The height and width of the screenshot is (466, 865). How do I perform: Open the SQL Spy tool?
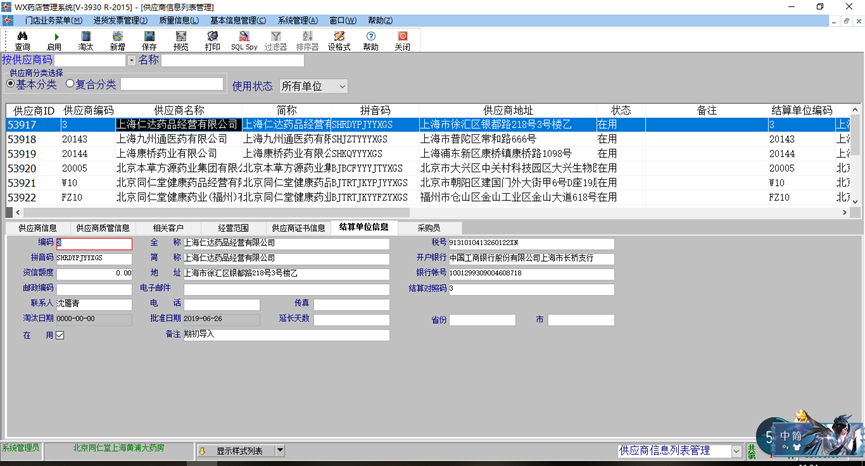(x=244, y=41)
